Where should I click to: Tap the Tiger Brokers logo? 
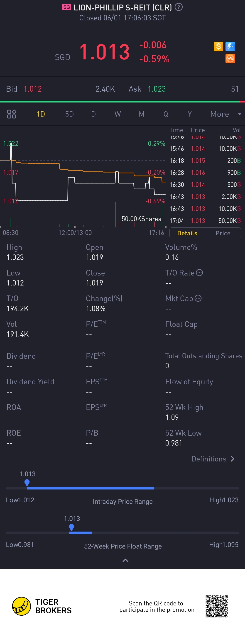point(22,606)
